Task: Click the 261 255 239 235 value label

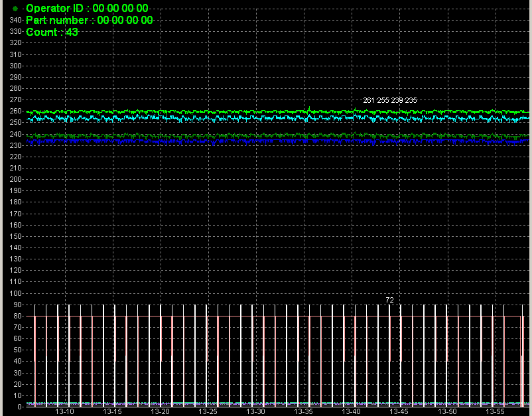Action: [x=390, y=100]
